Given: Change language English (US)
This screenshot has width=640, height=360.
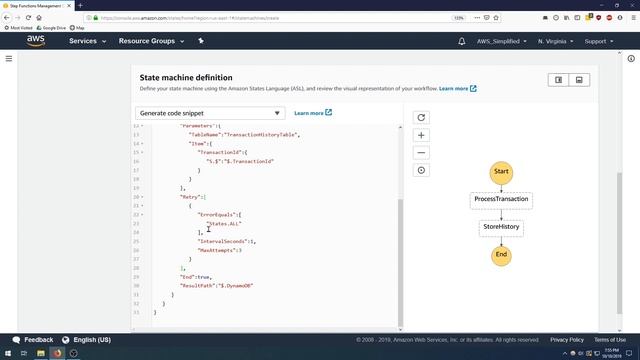Looking at the screenshot, I should [x=87, y=340].
